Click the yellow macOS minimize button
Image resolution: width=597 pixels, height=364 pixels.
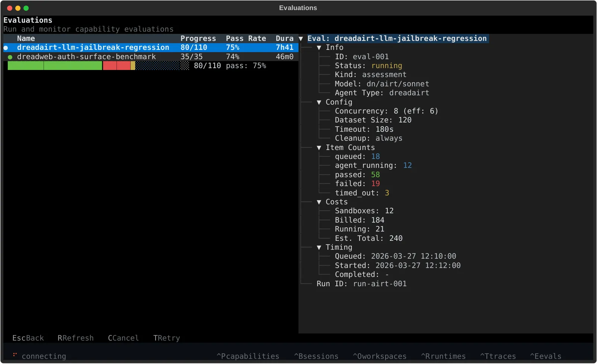coord(18,8)
